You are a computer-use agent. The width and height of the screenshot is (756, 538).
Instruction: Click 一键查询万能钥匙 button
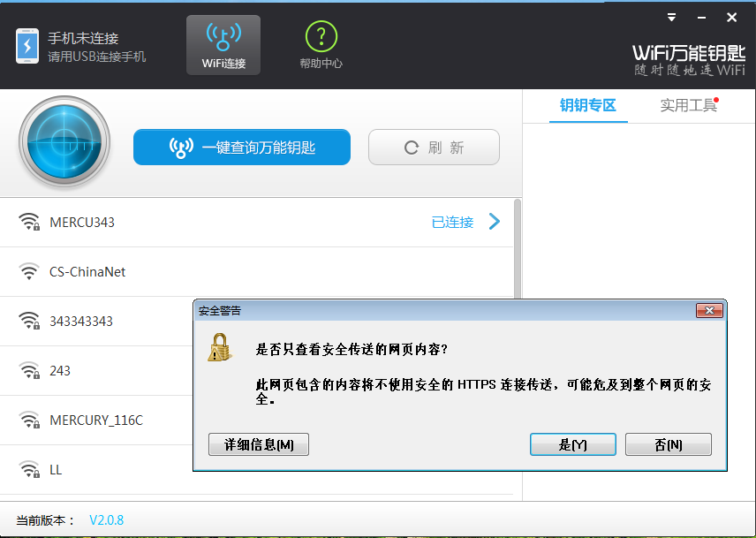click(242, 147)
